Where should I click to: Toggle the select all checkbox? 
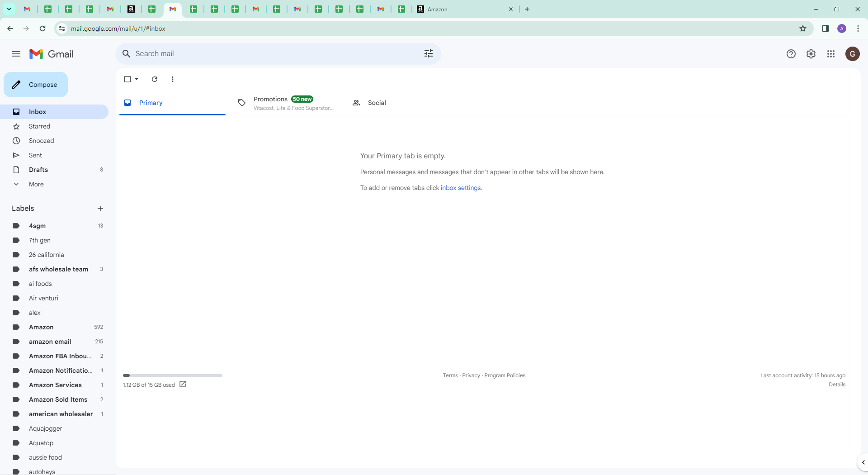coord(127,79)
